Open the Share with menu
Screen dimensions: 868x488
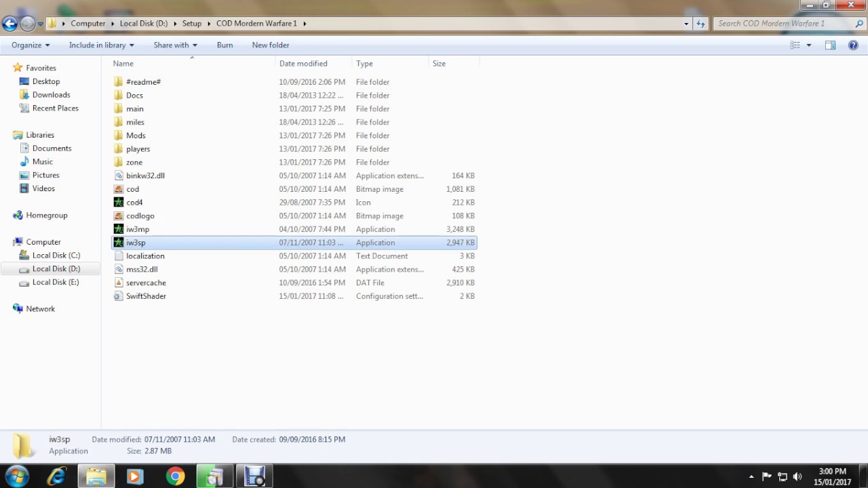click(x=175, y=45)
